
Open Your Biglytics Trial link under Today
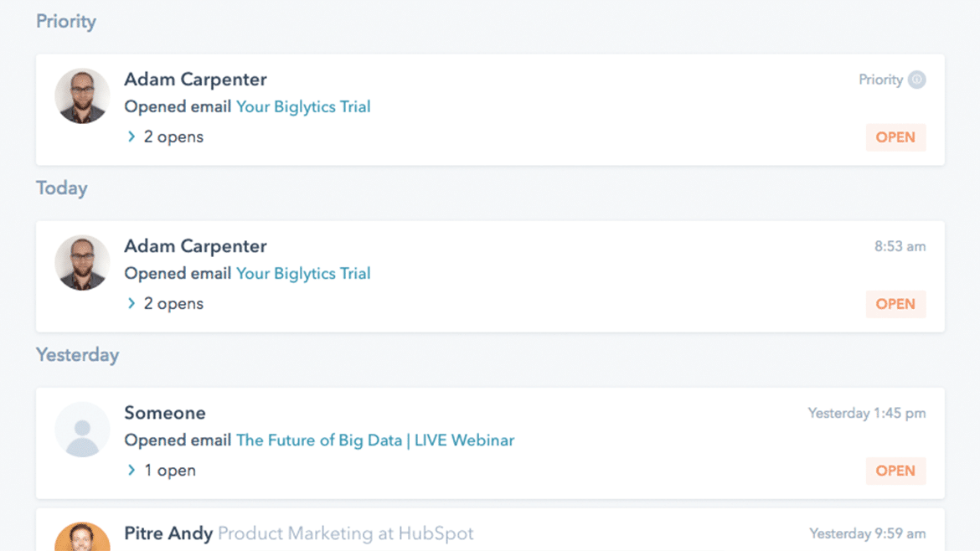[x=303, y=273]
